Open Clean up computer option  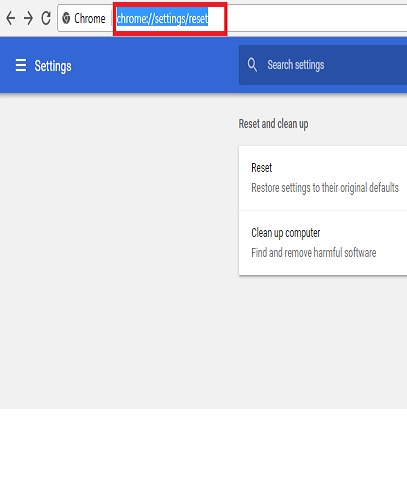pos(323,243)
